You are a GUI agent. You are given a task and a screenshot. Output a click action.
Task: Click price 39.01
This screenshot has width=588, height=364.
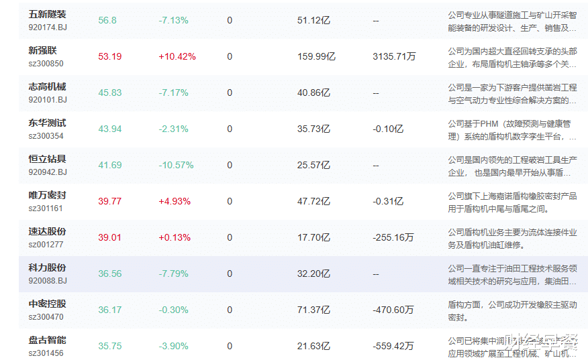coord(110,237)
